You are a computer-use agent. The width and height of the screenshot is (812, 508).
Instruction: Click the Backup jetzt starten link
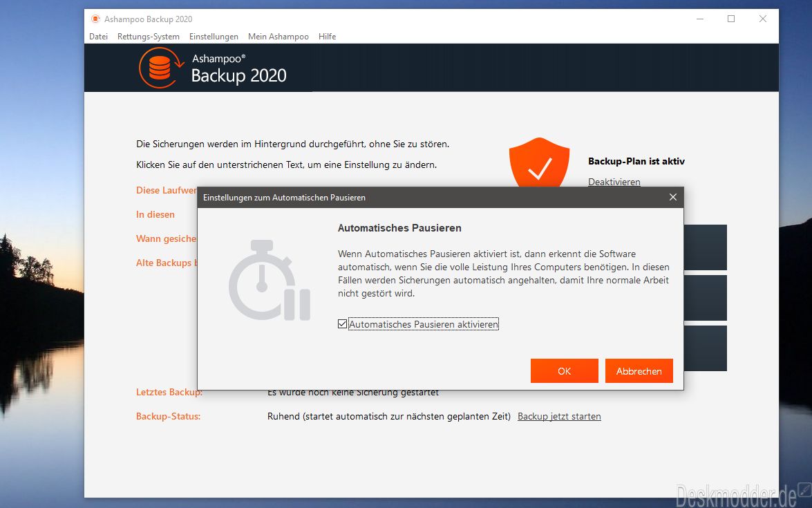(x=559, y=416)
